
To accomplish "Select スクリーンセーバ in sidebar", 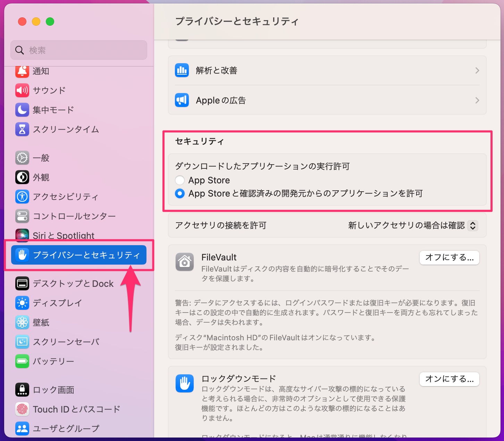I will pyautogui.click(x=79, y=342).
